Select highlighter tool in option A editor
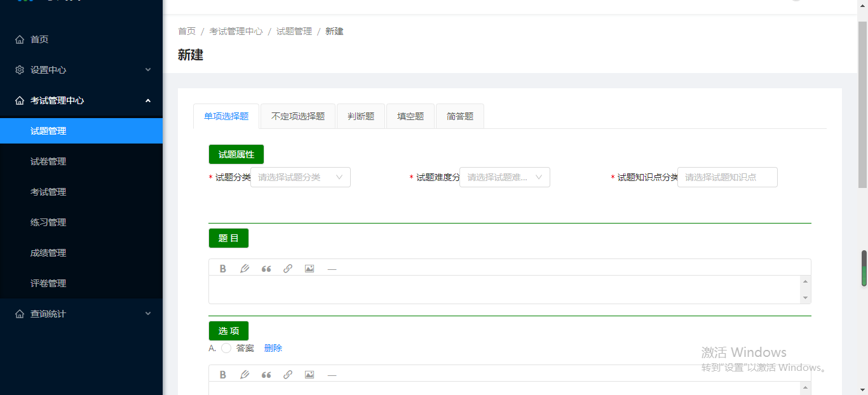This screenshot has width=868, height=395. (x=245, y=375)
